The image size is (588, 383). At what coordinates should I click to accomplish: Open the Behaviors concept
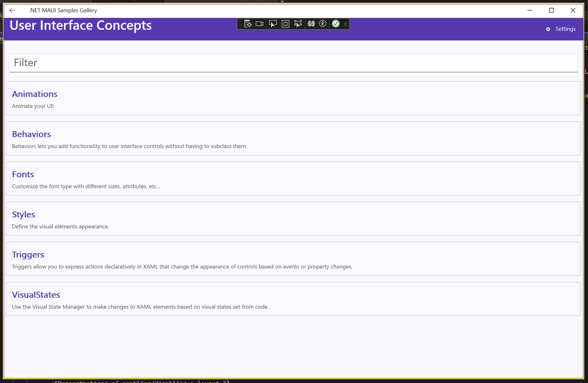[x=31, y=134]
